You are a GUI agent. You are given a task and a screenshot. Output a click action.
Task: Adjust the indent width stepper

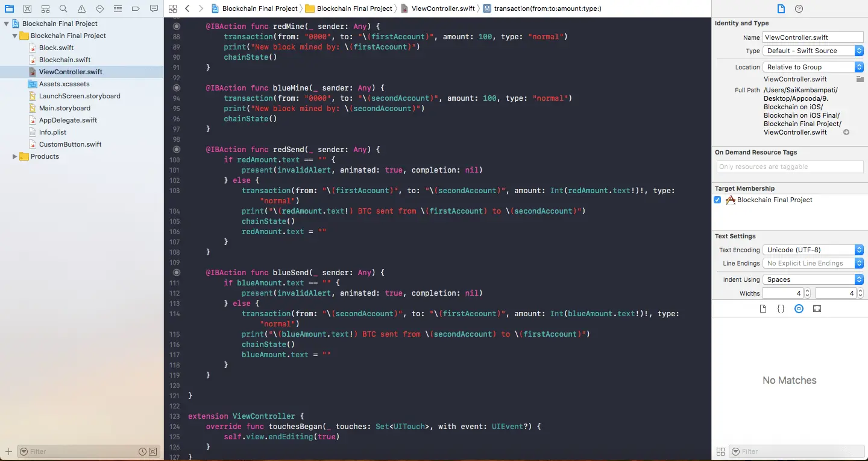click(860, 293)
